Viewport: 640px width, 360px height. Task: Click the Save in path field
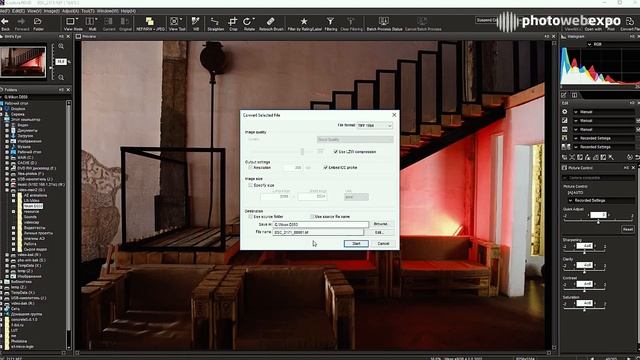coord(320,224)
